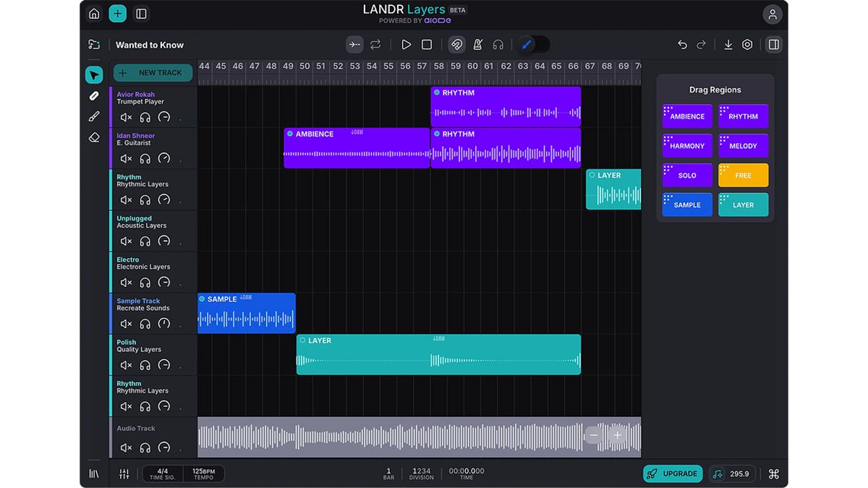
Task: Select the eraser tool in the left toolbar
Action: coord(93,137)
